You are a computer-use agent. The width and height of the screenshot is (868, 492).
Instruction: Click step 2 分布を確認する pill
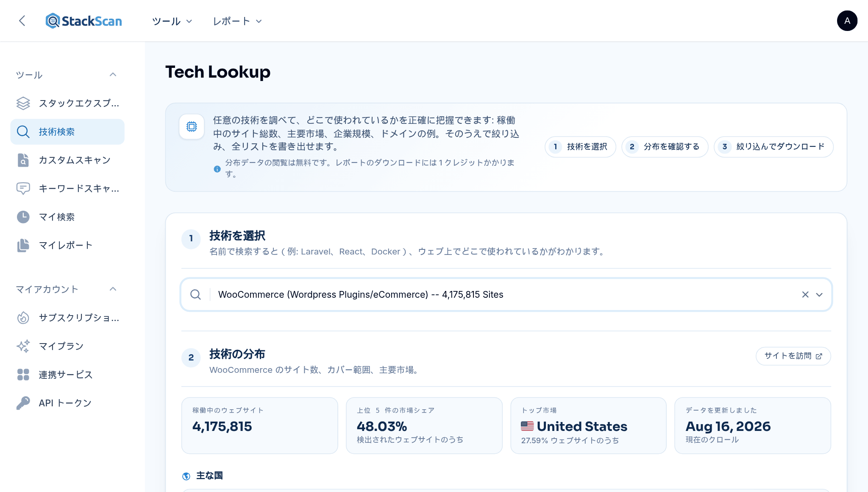click(665, 147)
